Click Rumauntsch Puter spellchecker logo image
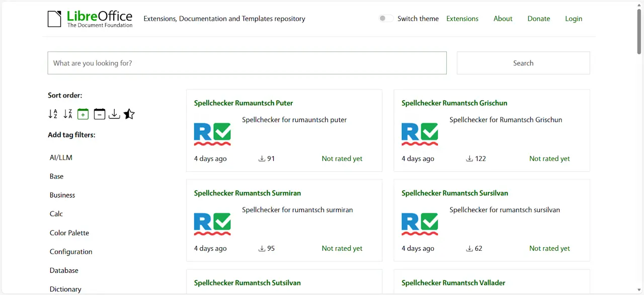This screenshot has width=644, height=295. click(x=212, y=134)
